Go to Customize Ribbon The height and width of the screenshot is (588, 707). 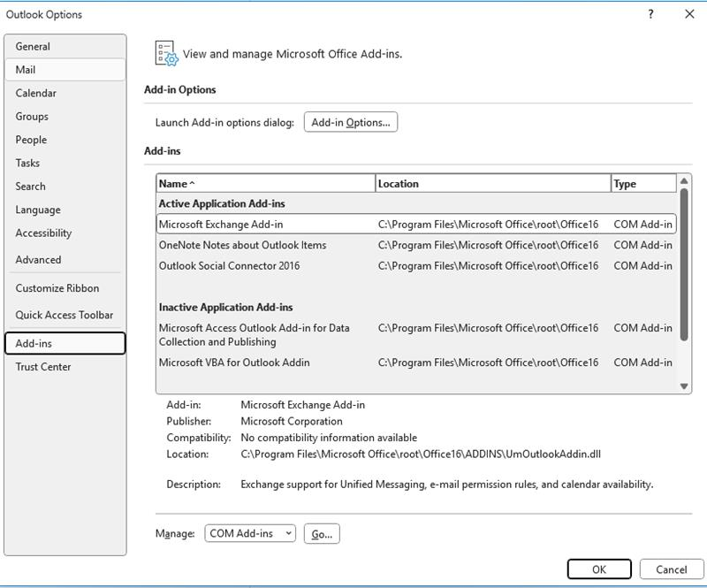pos(65,288)
